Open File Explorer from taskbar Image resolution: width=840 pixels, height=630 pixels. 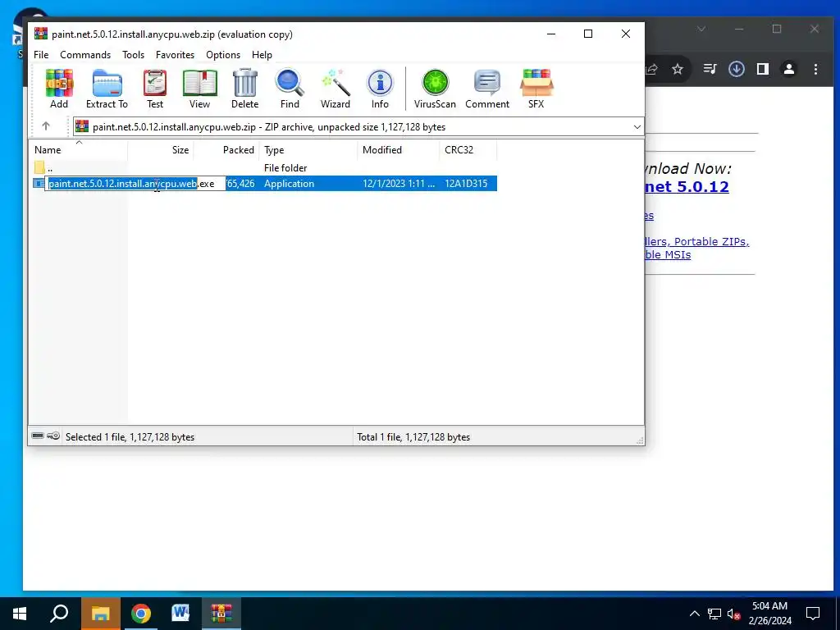[x=100, y=613]
